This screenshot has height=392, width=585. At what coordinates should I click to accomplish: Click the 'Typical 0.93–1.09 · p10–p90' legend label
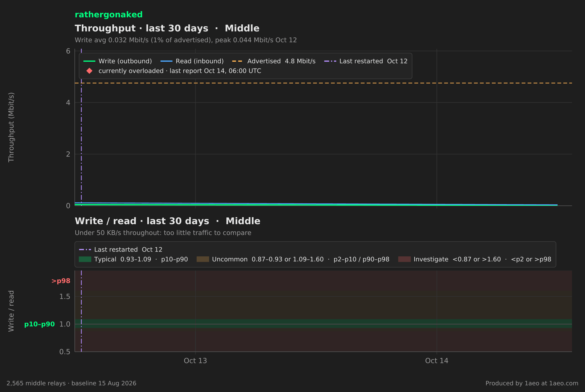(141, 259)
